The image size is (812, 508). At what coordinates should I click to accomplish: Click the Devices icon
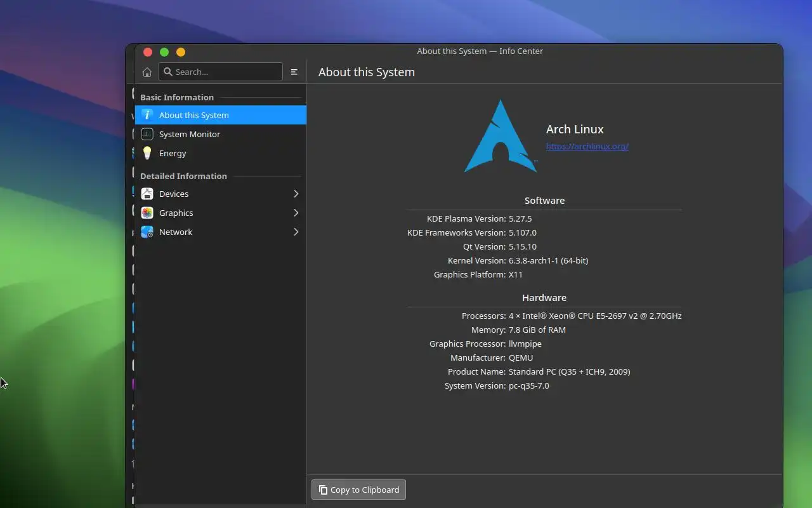[x=147, y=194]
